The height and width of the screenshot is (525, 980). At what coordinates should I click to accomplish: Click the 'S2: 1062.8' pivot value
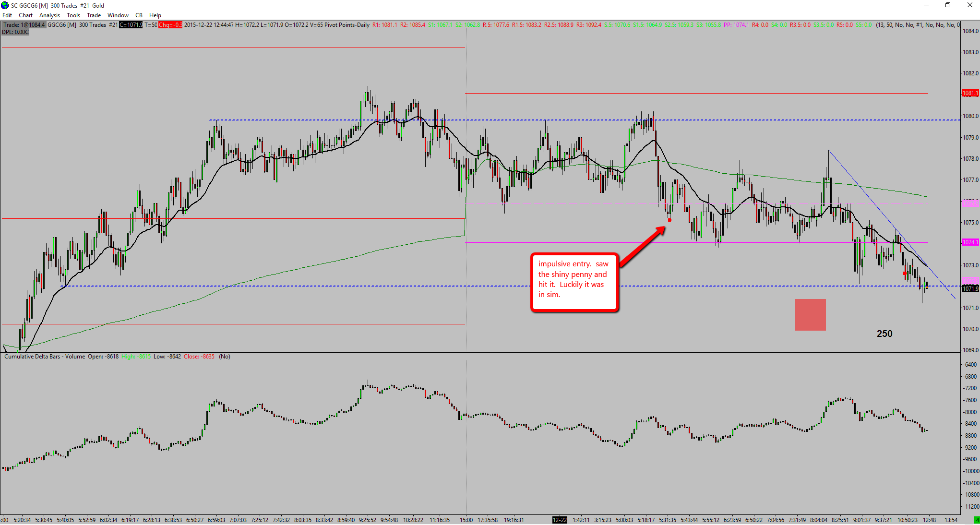point(468,25)
